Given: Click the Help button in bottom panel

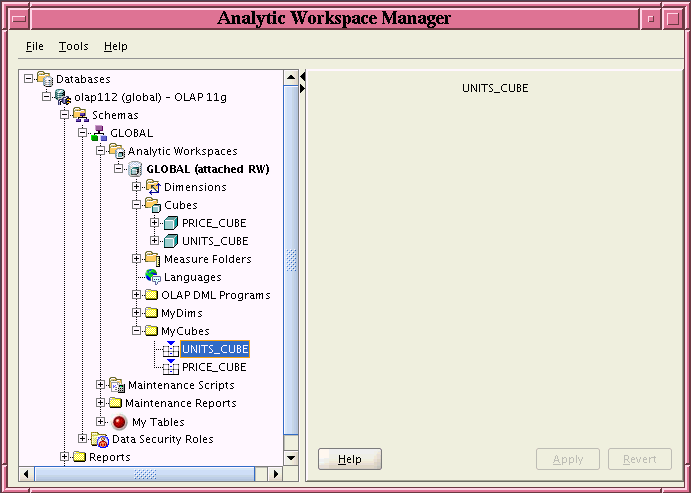Looking at the screenshot, I should (350, 459).
